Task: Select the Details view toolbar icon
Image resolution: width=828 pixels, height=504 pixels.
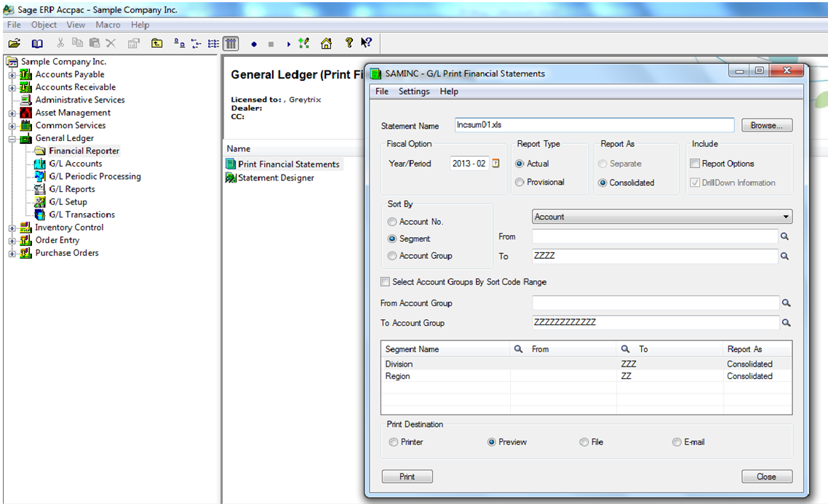Action: tap(231, 44)
